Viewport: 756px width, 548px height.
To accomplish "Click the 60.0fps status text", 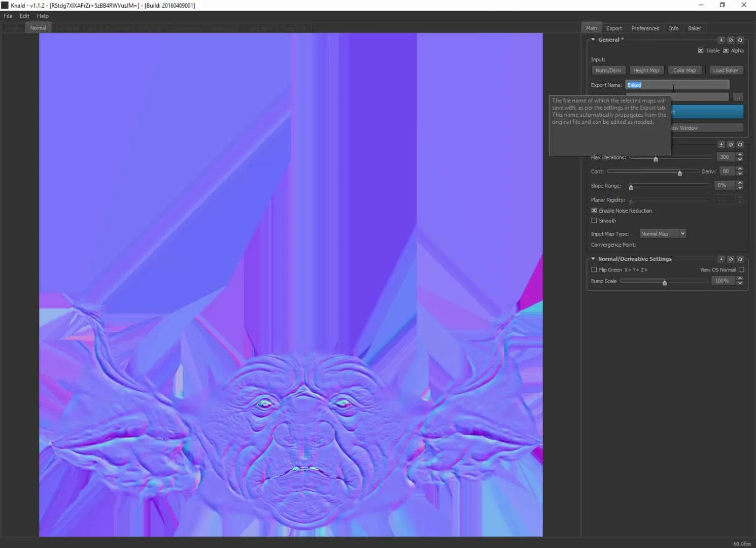I will point(742,543).
